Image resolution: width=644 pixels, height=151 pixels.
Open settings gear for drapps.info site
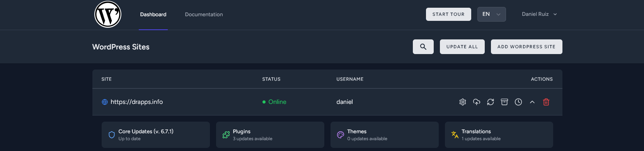(x=463, y=102)
